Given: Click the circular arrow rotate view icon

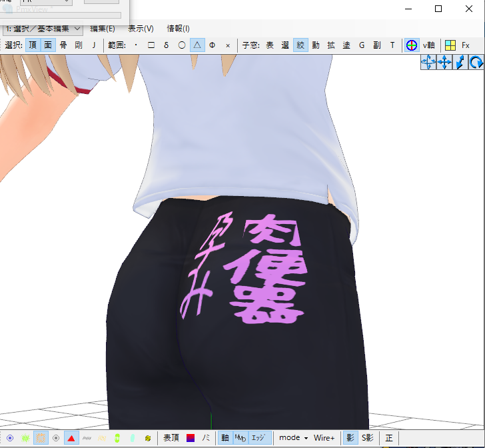Looking at the screenshot, I should pyautogui.click(x=476, y=62).
